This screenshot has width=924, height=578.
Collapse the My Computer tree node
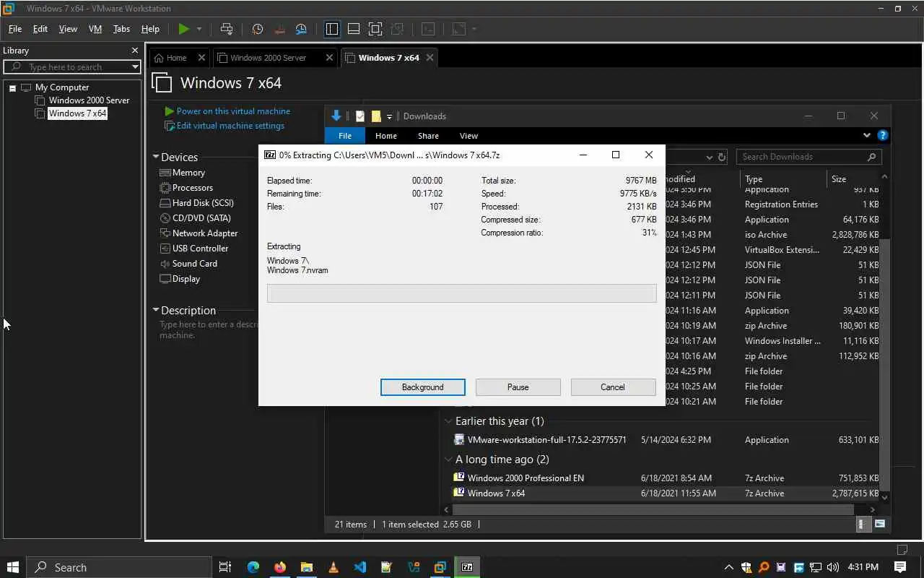pyautogui.click(x=12, y=87)
